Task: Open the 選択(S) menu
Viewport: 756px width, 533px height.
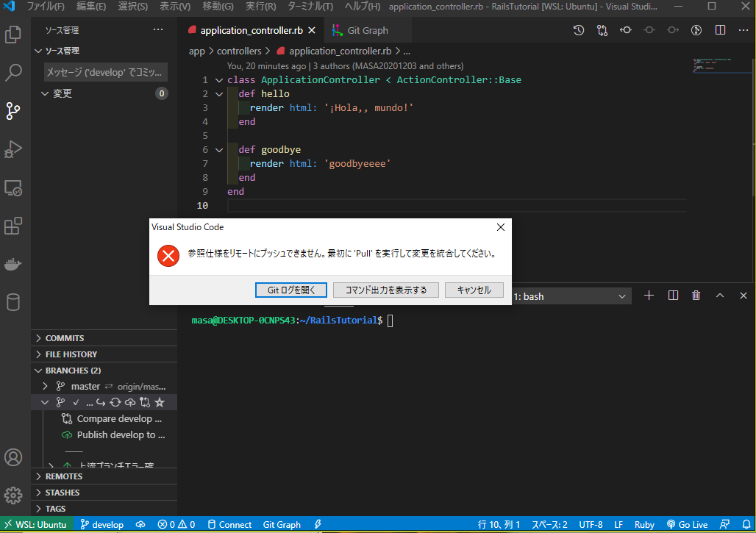Action: (x=133, y=7)
